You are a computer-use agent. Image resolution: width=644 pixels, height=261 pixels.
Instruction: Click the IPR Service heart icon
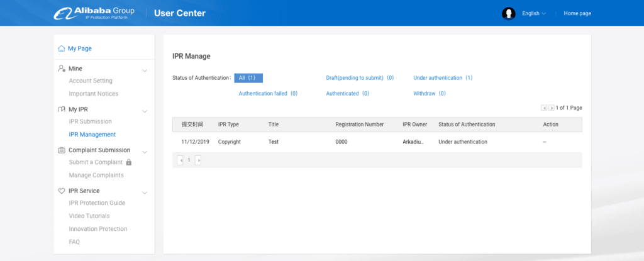tap(62, 191)
